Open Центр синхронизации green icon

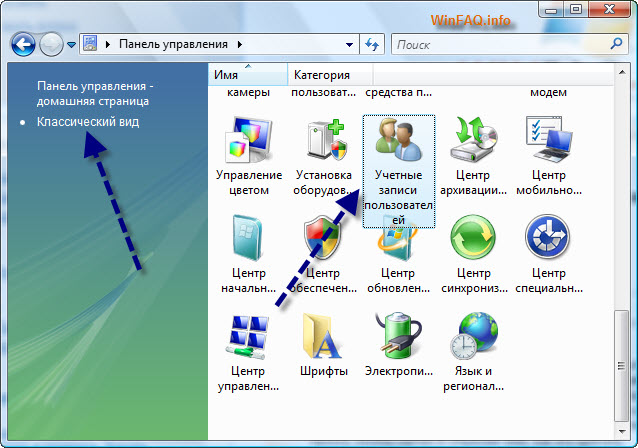pyautogui.click(x=473, y=237)
